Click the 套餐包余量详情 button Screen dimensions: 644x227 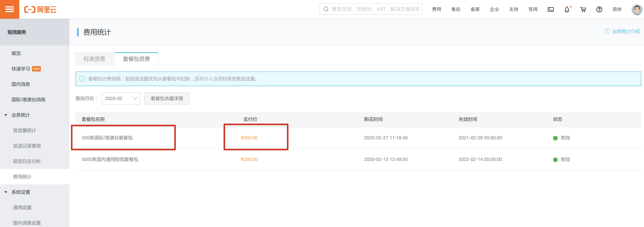tap(167, 98)
